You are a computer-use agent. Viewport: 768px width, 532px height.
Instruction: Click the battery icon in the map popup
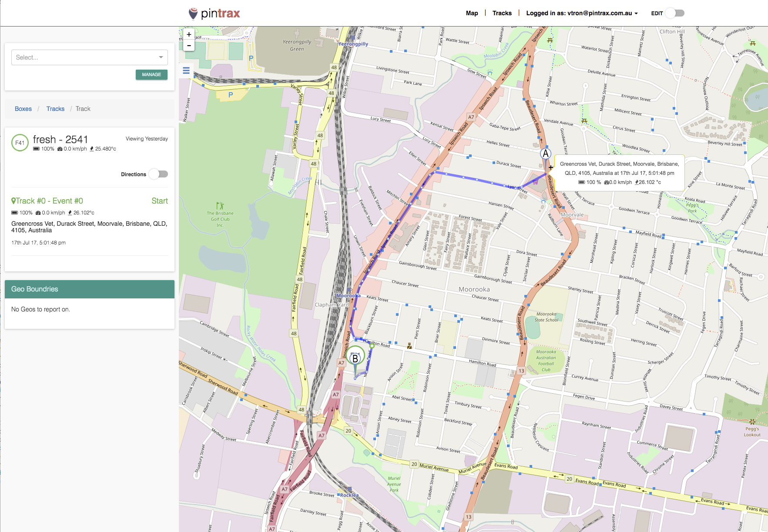581,182
